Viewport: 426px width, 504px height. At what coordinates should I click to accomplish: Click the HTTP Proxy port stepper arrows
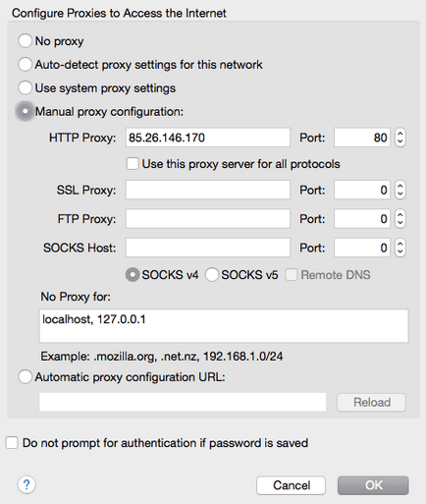[x=400, y=138]
